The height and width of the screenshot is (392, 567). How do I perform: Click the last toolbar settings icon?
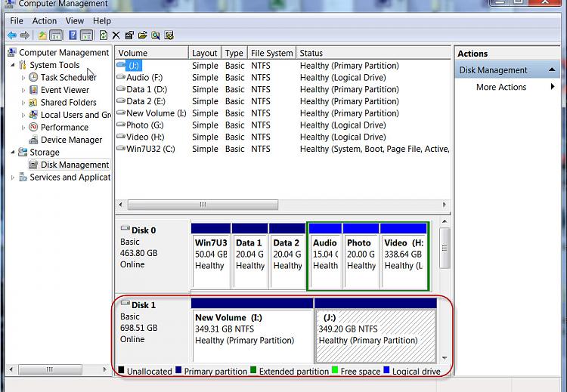coord(169,35)
